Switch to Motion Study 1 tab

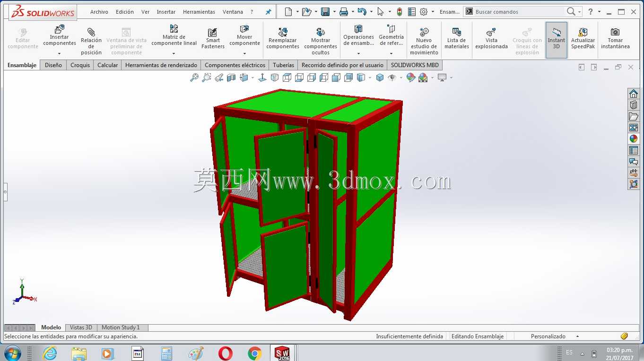(x=121, y=327)
